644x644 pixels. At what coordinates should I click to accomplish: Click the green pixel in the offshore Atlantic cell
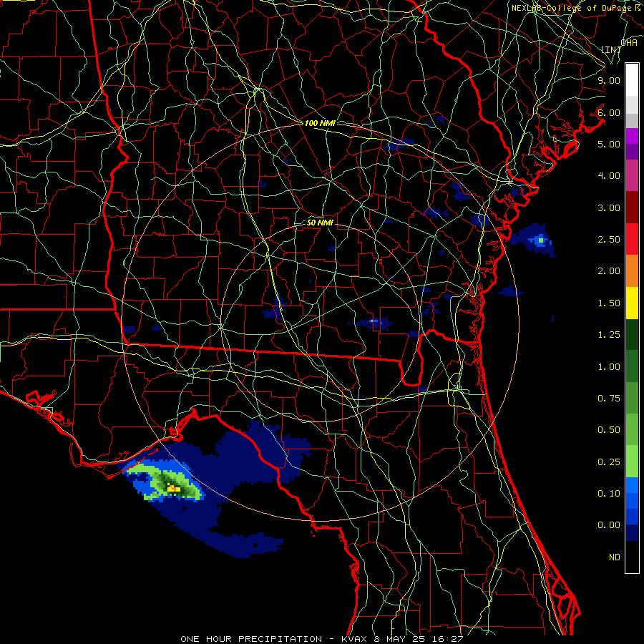tap(541, 240)
